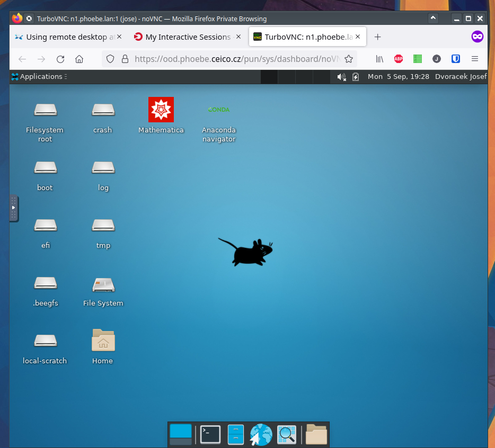Image resolution: width=495 pixels, height=448 pixels.
Task: Select the File System desktop icon
Action: [103, 284]
